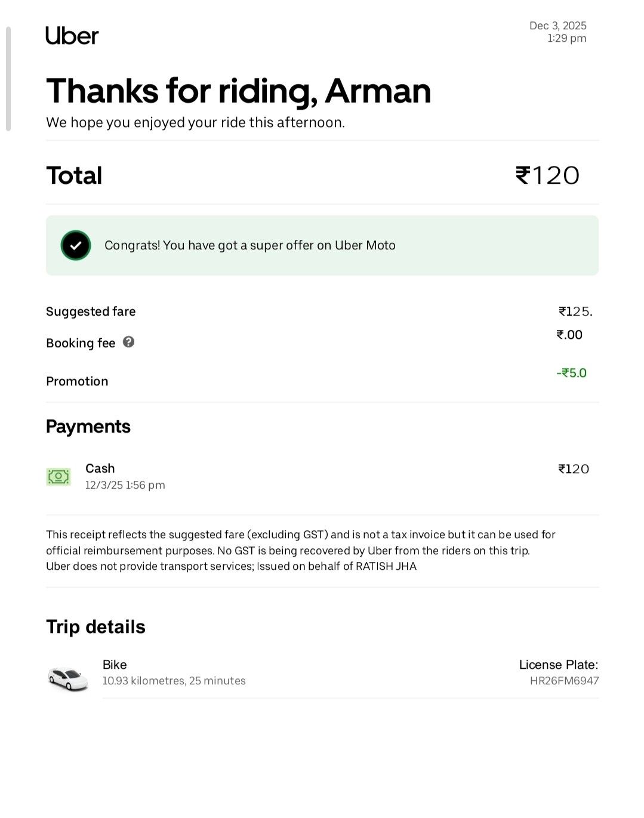Image resolution: width=644 pixels, height=818 pixels.
Task: Click the cash payment timestamp 12/3/25 1:56 pm
Action: [125, 485]
